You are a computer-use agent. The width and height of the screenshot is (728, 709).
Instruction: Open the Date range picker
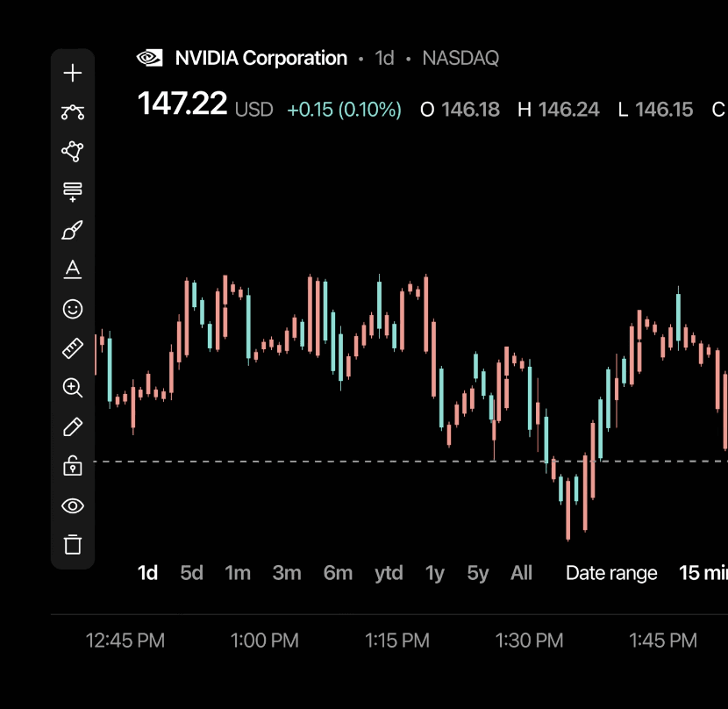coord(611,573)
